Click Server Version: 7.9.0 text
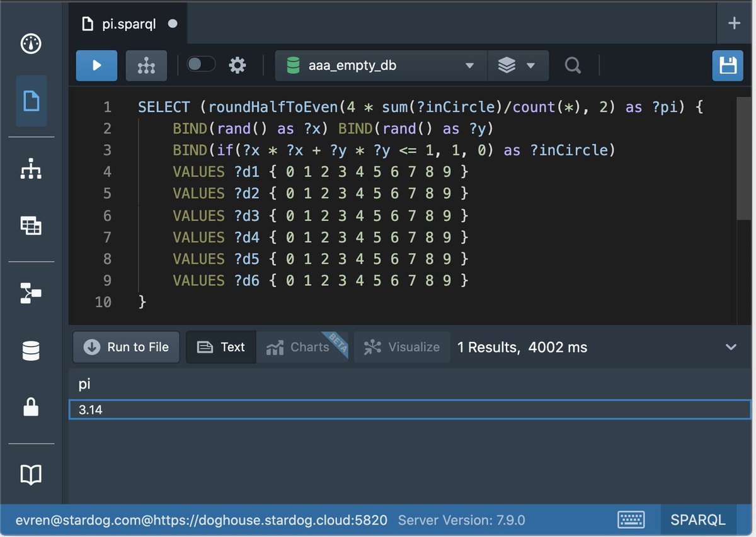Image resolution: width=756 pixels, height=537 pixels. [462, 521]
